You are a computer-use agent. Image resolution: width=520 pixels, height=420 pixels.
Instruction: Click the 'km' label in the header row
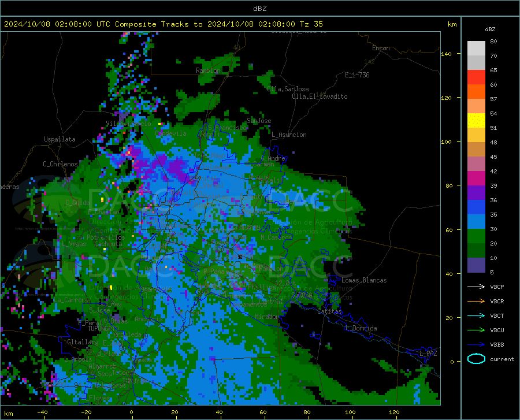[452, 24]
